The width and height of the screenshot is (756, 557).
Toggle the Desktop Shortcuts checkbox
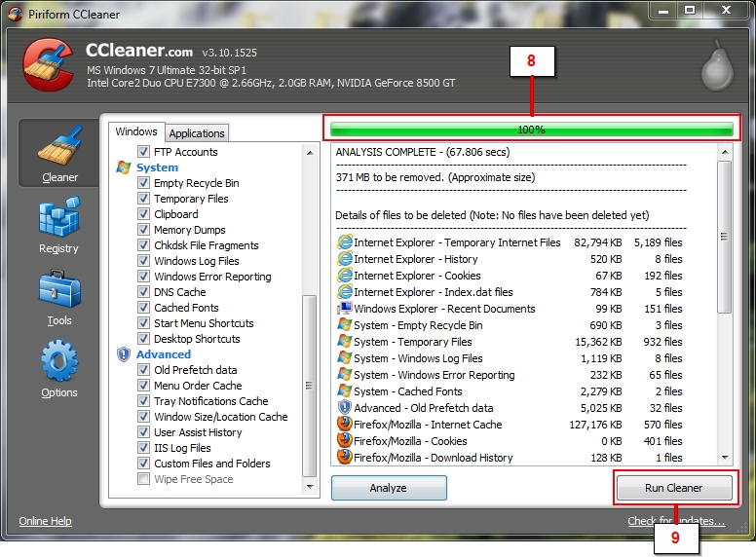(143, 338)
